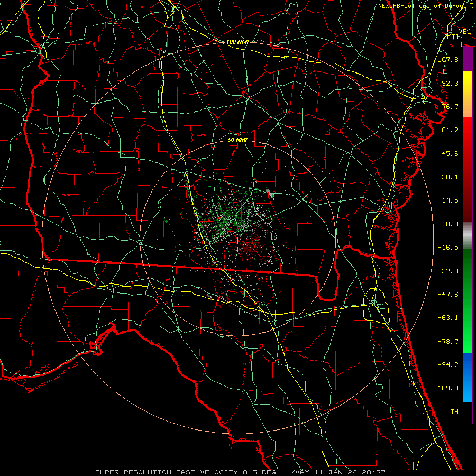Click the blue segment of the velocity scale
The height and width of the screenshot is (476, 476).
coord(467,377)
